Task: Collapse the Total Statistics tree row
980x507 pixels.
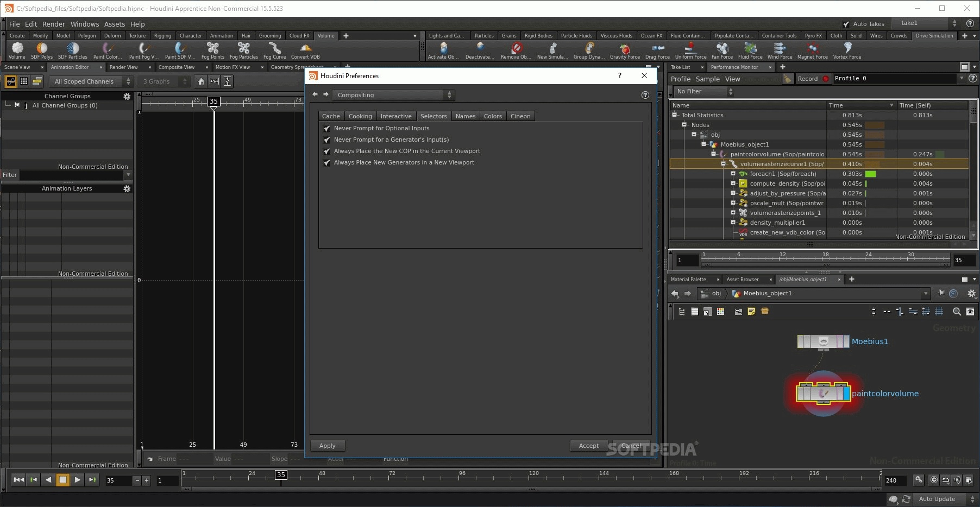Action: [x=675, y=115]
